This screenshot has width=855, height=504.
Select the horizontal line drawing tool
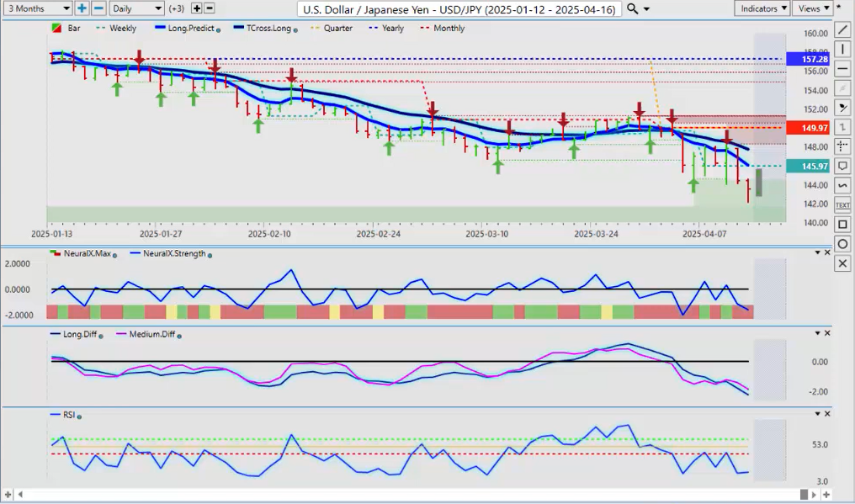point(842,69)
